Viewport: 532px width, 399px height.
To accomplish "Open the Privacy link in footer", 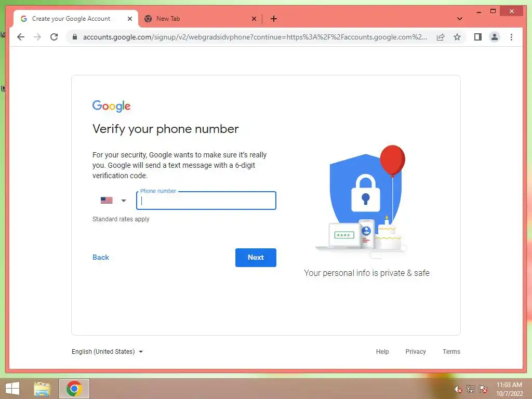I will pyautogui.click(x=415, y=352).
